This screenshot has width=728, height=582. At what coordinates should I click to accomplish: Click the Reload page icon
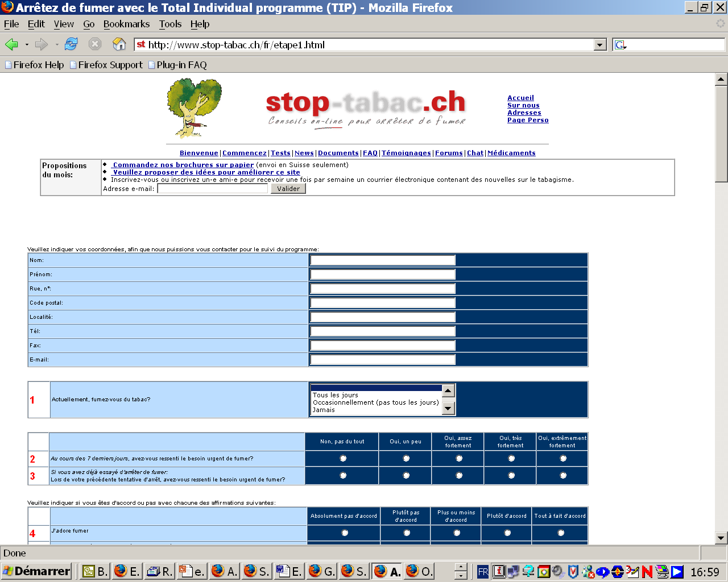click(x=71, y=44)
